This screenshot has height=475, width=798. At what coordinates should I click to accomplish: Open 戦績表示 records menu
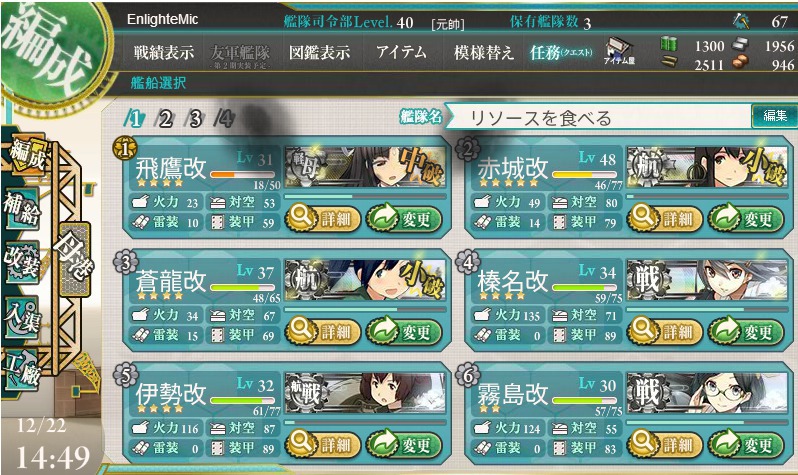(163, 52)
